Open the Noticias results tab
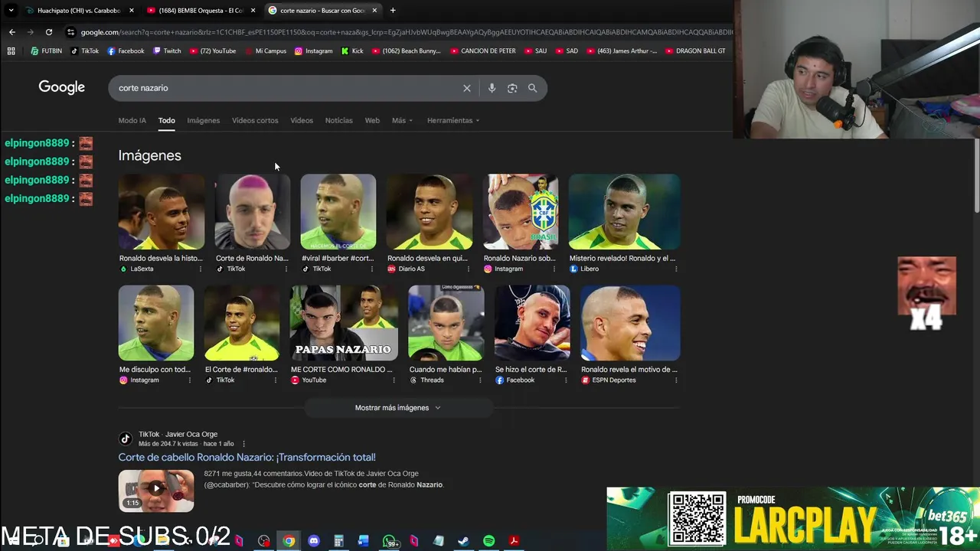Image resolution: width=980 pixels, height=551 pixels. pyautogui.click(x=338, y=120)
